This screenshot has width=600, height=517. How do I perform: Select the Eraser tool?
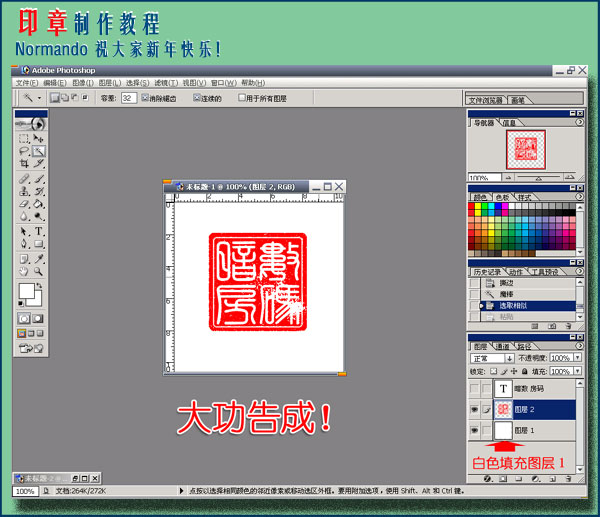tap(24, 204)
